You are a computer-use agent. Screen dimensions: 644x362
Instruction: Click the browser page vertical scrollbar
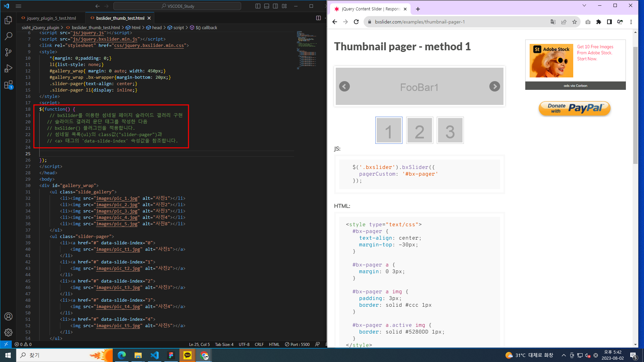pyautogui.click(x=635, y=106)
